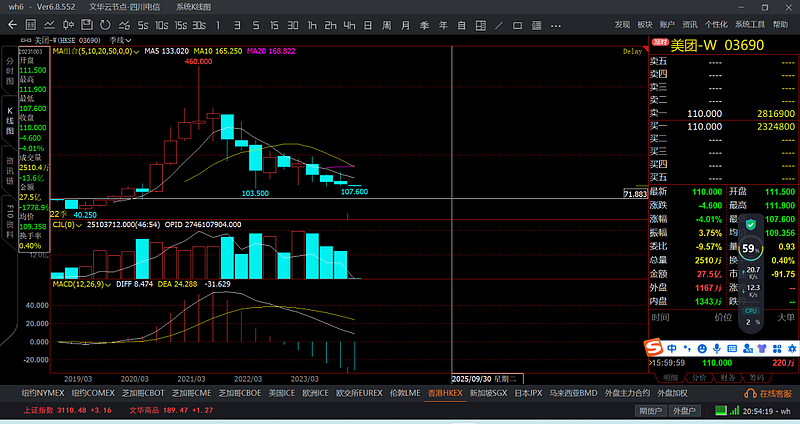Click the 卖一 110.000 ask row
This screenshot has height=424, width=800.
click(x=722, y=113)
